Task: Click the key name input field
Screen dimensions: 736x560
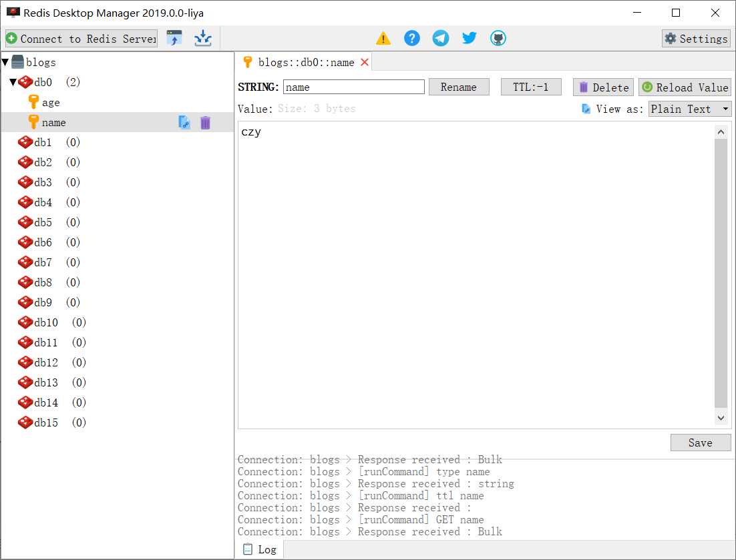Action: 353,87
